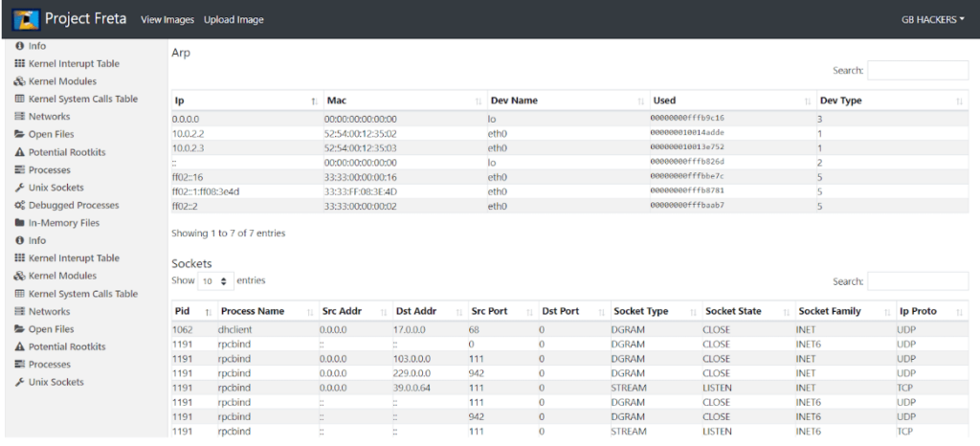The image size is (980, 446).
Task: Click the gears icon beside Debugged Processes
Action: pyautogui.click(x=19, y=206)
